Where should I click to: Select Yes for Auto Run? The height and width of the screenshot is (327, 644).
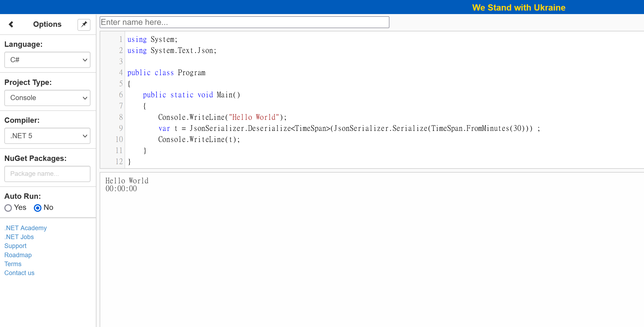8,208
